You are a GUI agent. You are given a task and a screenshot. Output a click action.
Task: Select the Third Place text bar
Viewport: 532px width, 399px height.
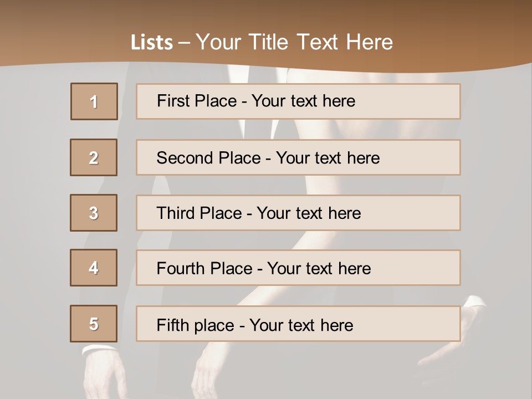(x=298, y=213)
